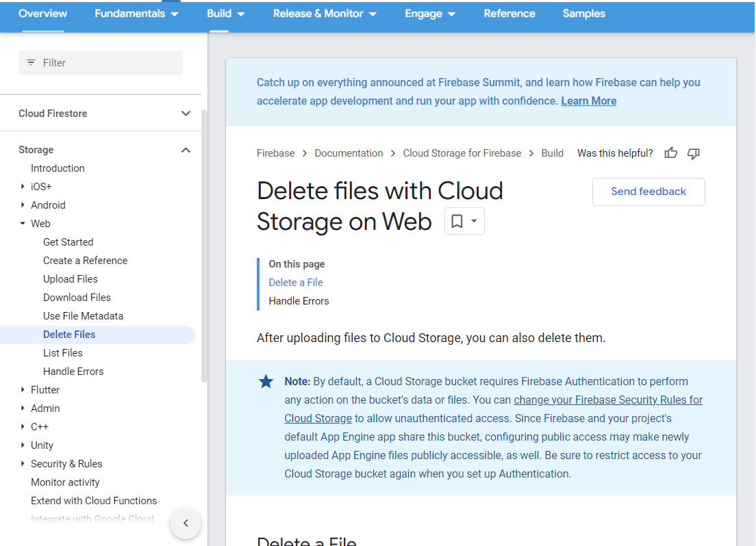Click the Documentation breadcrumb link

(349, 153)
